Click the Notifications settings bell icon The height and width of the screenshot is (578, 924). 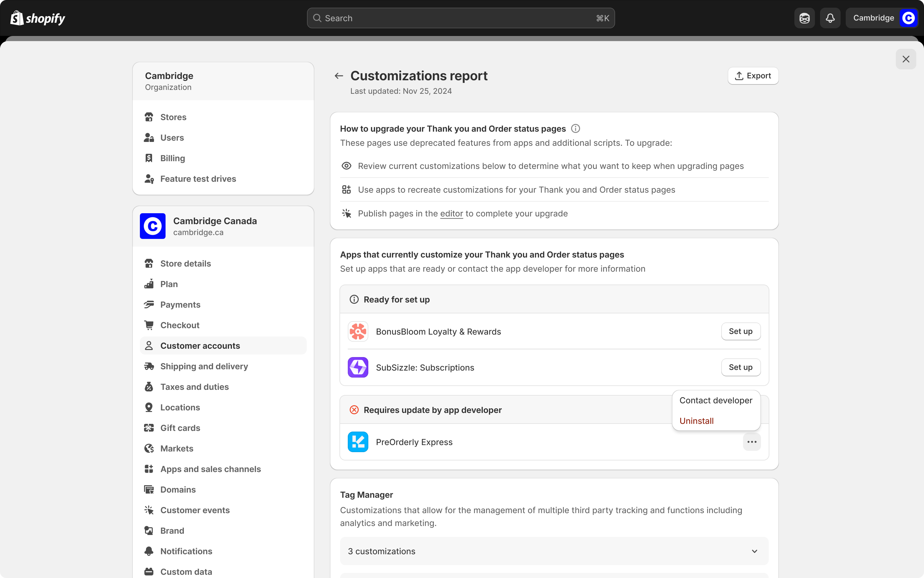coord(149,551)
